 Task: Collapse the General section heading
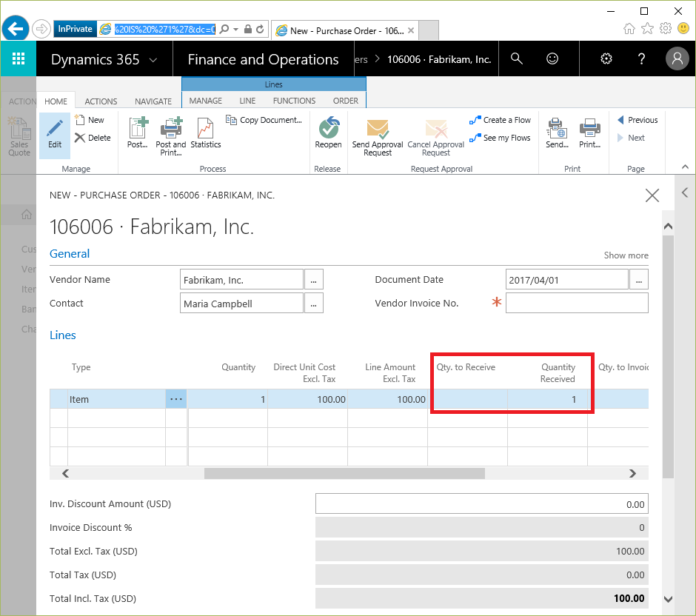(70, 253)
